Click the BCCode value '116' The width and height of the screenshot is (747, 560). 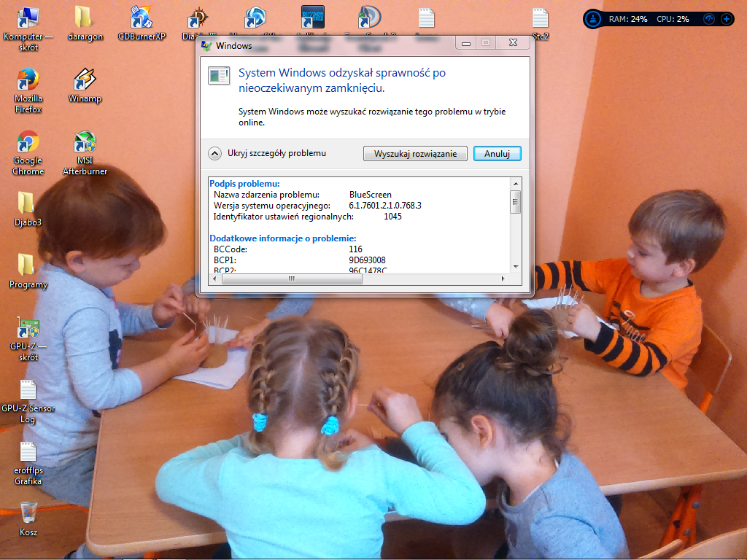coord(355,249)
